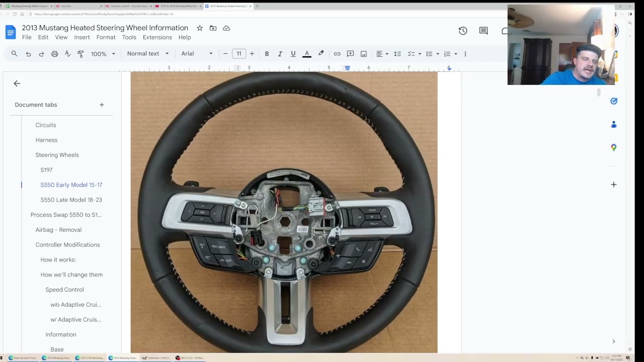The width and height of the screenshot is (644, 362).
Task: Jump to the Circuits heading
Action: tap(46, 125)
